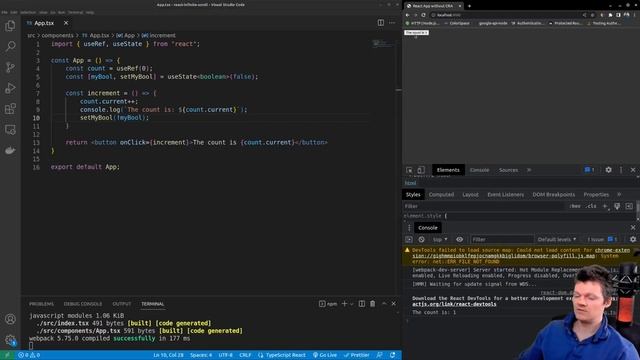Switch to the Problems panel tab
640x360 pixels.
pos(41,304)
